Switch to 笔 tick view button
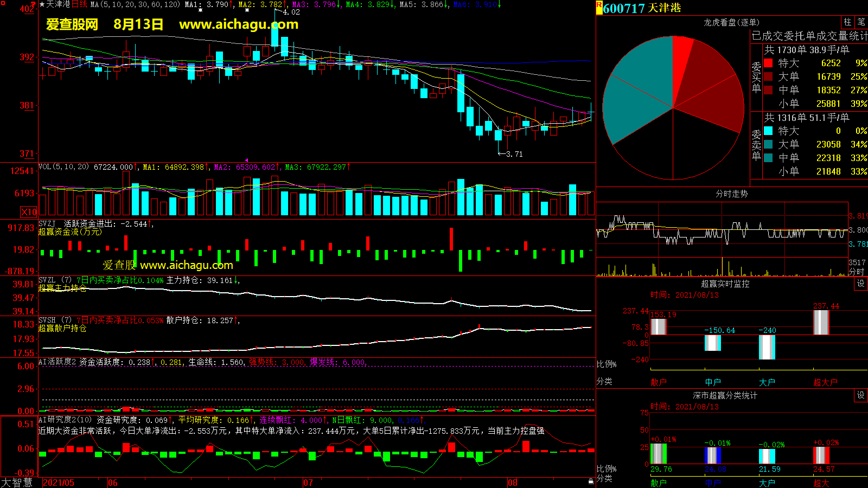The height and width of the screenshot is (488, 868). [x=861, y=22]
